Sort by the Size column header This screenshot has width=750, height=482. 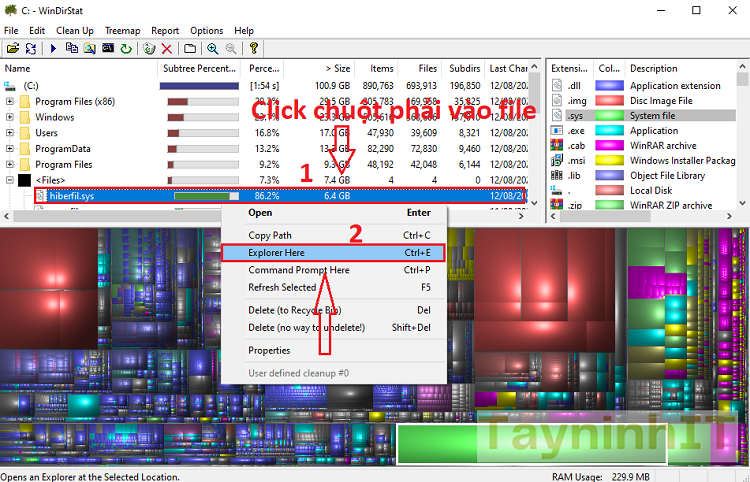tap(334, 68)
